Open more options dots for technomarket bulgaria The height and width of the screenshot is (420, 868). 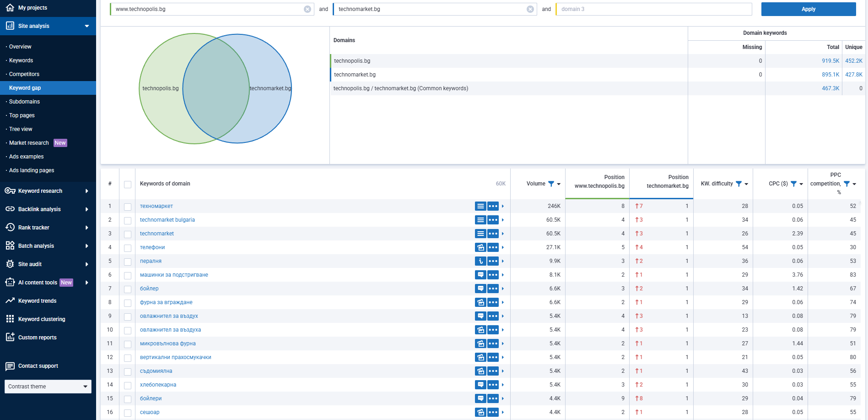[493, 220]
